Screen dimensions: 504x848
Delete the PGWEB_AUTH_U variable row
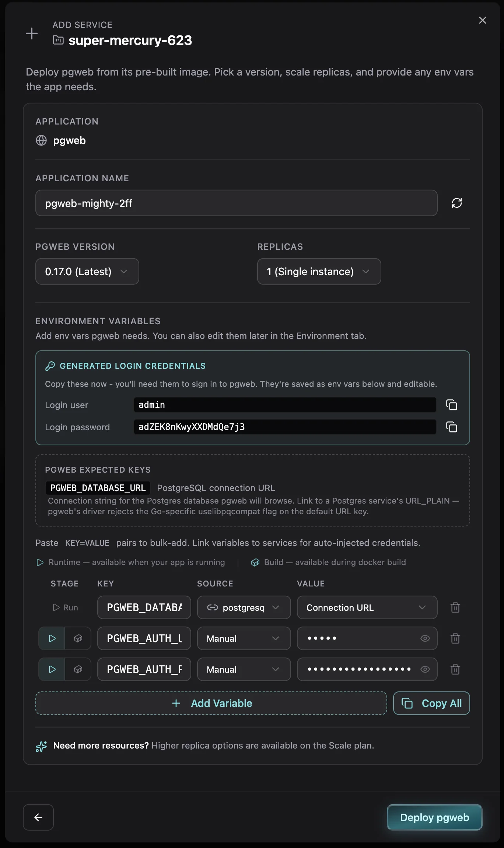[455, 638]
